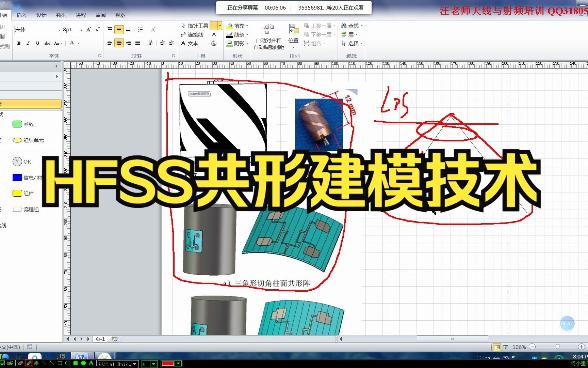
Task: Select the 流程组 shape in stencil
Action: (26, 209)
